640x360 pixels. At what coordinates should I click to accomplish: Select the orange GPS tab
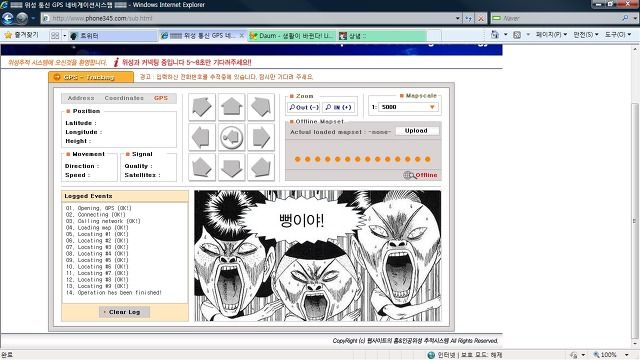[161, 98]
